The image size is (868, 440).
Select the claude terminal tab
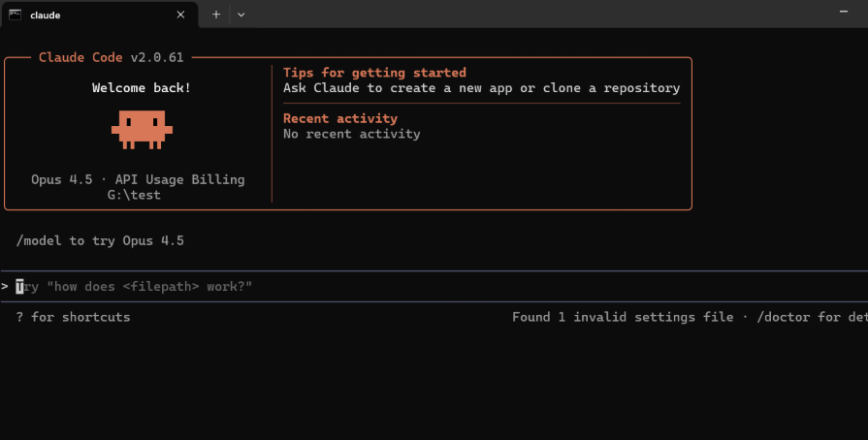tap(100, 15)
